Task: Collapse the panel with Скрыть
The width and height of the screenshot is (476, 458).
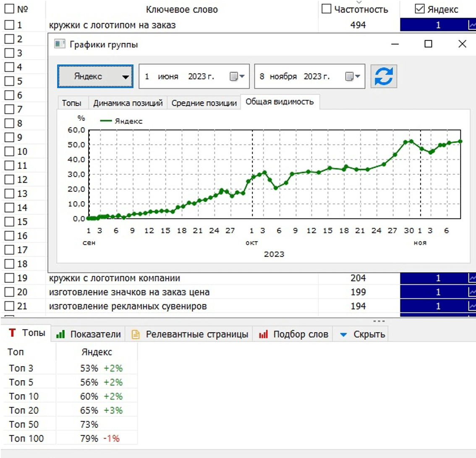Action: click(x=362, y=334)
